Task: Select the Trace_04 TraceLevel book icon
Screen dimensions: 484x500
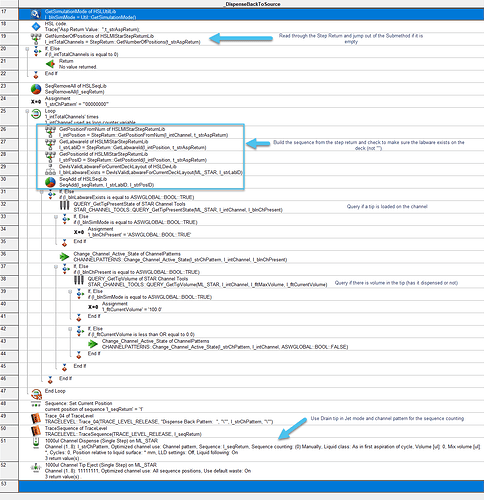Action: tap(36, 419)
